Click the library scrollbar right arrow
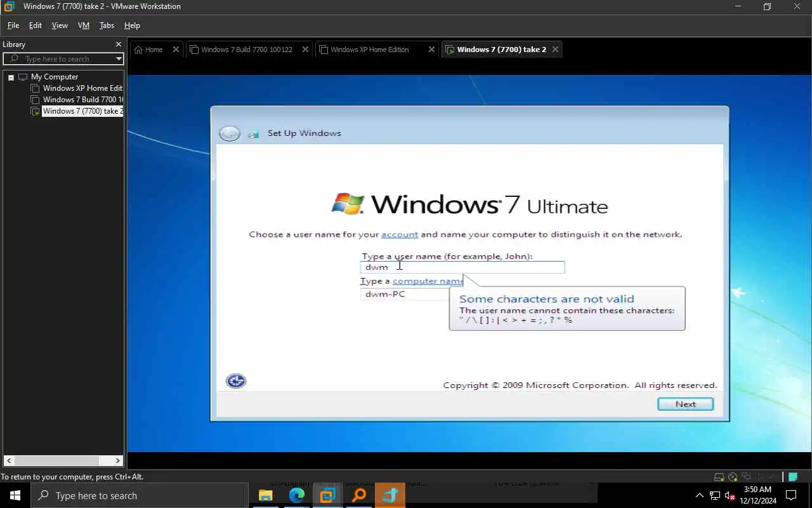This screenshot has width=812, height=508. click(x=118, y=460)
